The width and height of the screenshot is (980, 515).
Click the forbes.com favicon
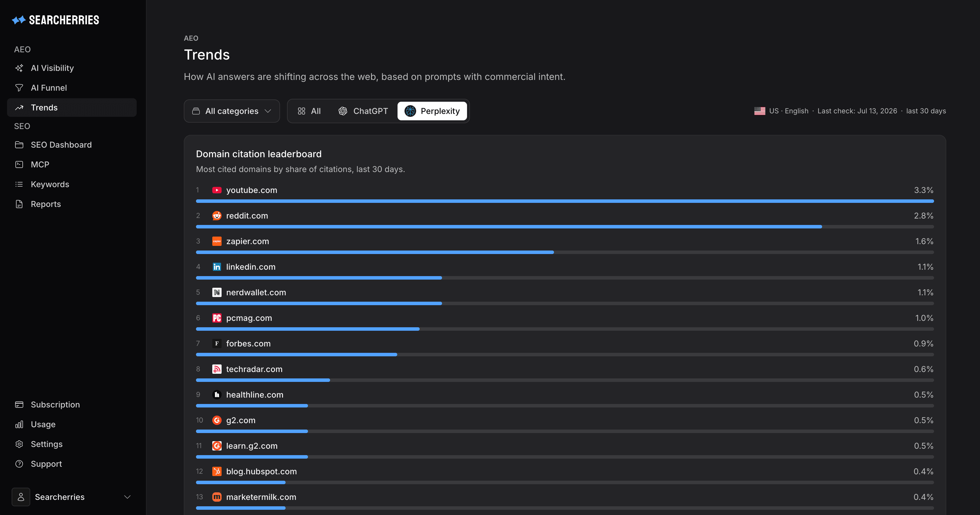[217, 343]
